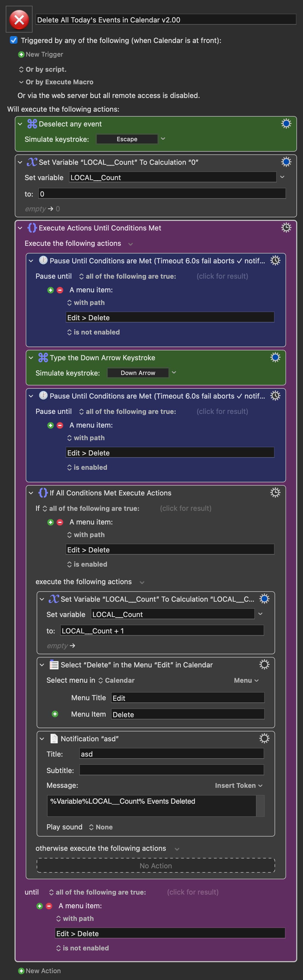Screen dimensions: 303x980
Task: Open gear menu of Deselect any event action
Action: click(286, 124)
